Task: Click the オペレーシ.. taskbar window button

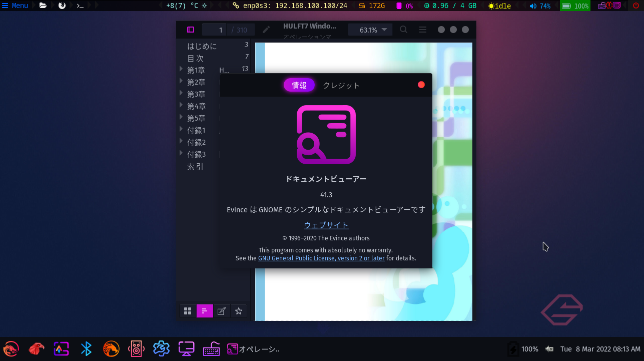Action: pos(253,349)
